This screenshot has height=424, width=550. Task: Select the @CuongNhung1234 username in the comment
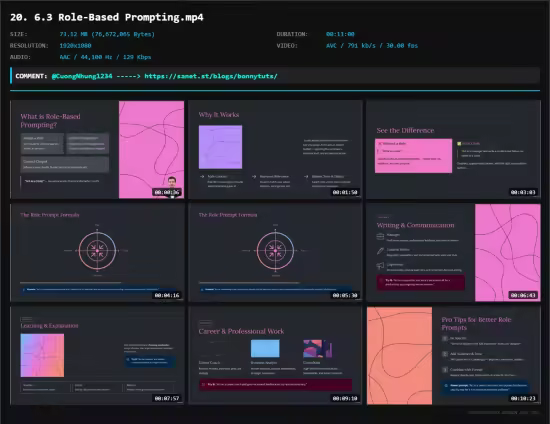82,76
